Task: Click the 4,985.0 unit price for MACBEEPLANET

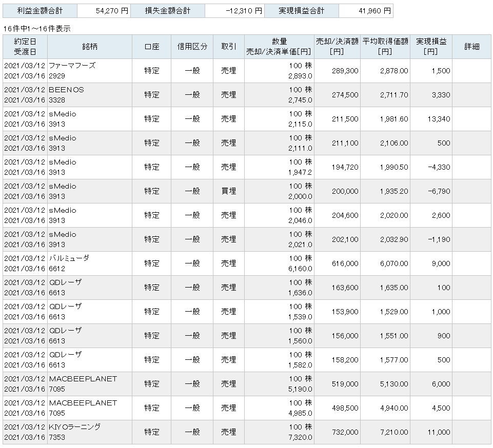Action: [x=300, y=414]
